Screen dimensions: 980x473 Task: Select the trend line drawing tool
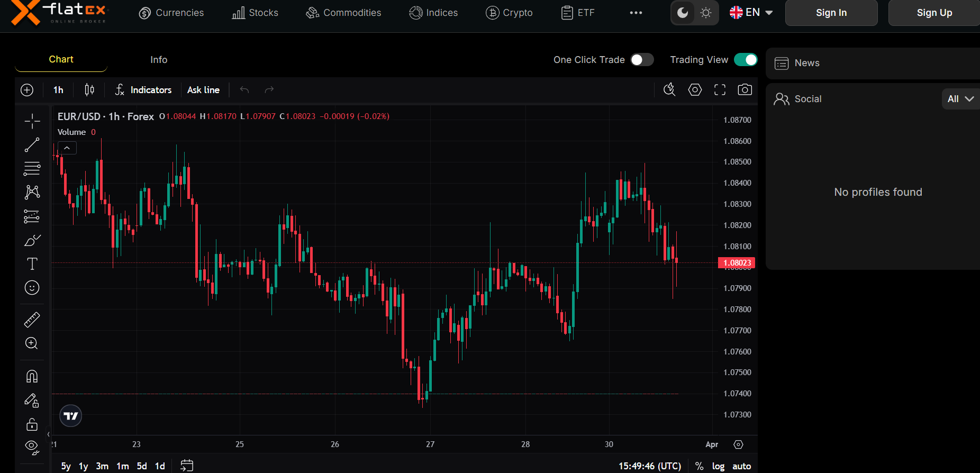tap(32, 145)
